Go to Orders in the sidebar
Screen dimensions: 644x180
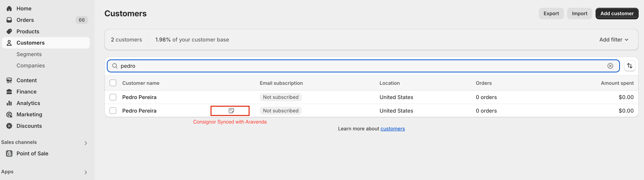25,20
